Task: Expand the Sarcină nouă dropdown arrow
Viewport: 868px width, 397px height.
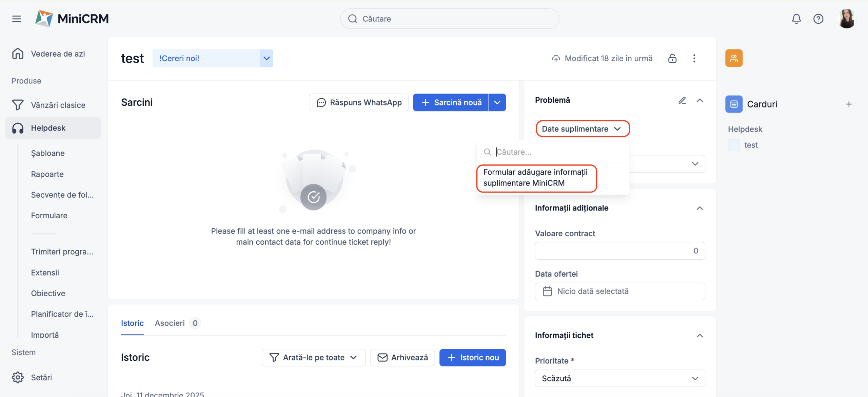Action: (497, 102)
